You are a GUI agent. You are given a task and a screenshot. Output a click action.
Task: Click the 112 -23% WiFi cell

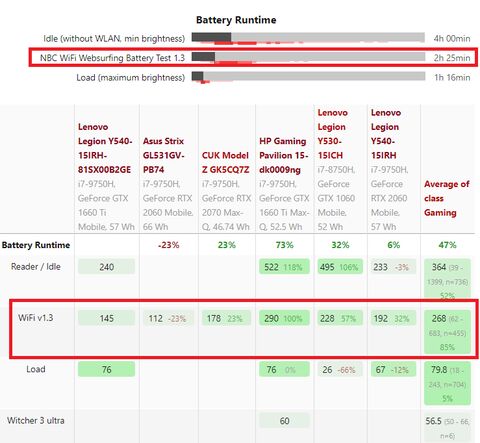pyautogui.click(x=168, y=318)
